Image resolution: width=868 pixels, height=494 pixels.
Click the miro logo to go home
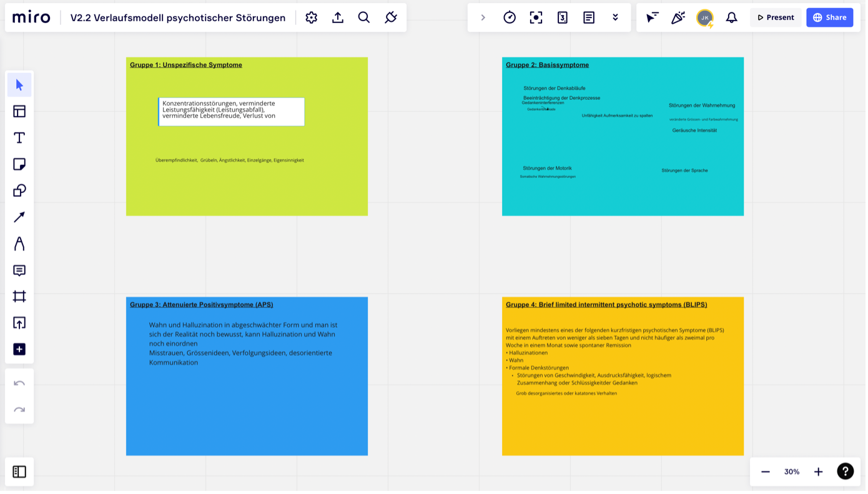pyautogui.click(x=31, y=17)
